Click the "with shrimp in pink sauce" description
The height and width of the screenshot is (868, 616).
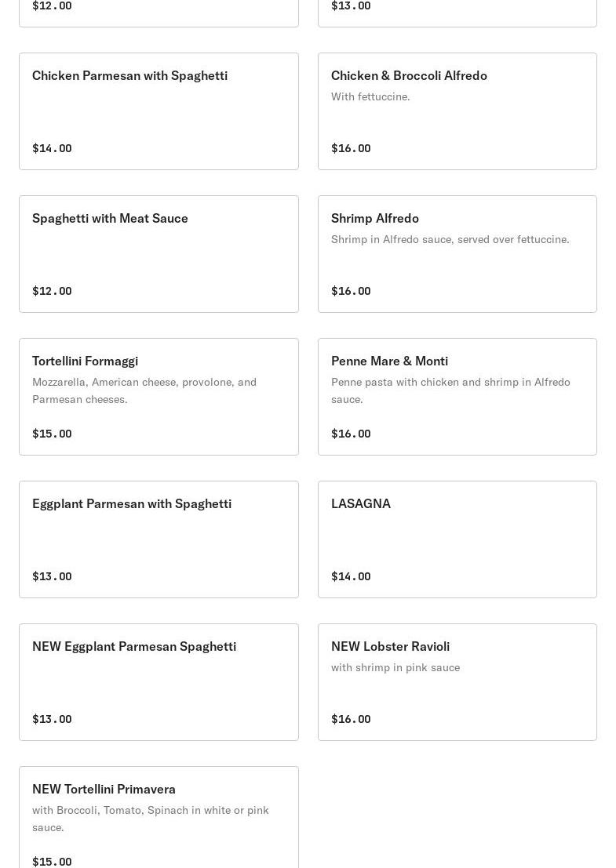pyautogui.click(x=395, y=667)
